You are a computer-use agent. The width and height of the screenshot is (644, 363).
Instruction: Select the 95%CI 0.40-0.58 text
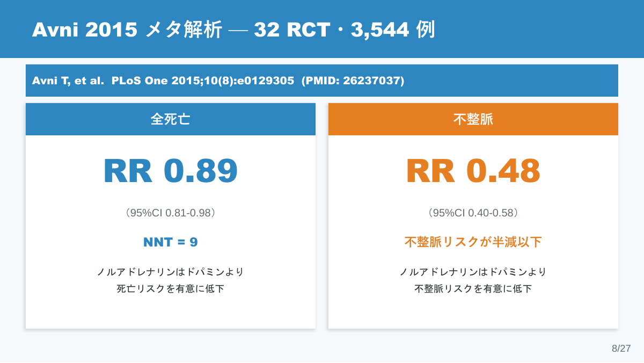473,213
